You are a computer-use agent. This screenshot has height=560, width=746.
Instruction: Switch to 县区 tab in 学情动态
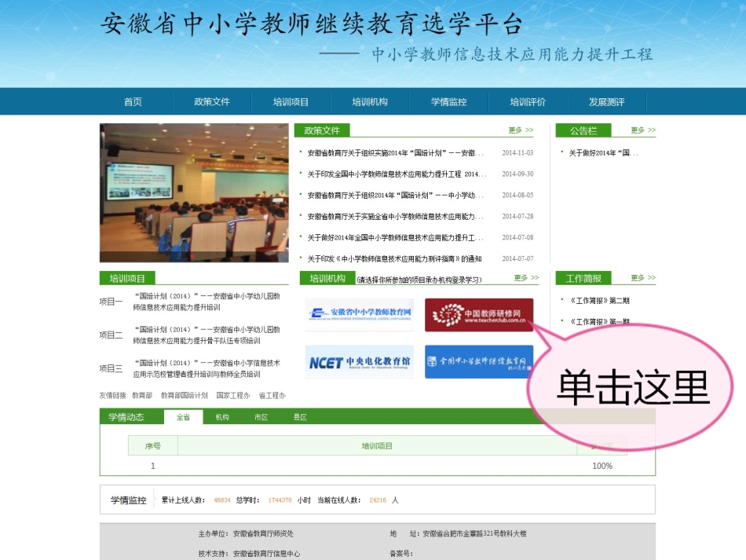click(x=300, y=417)
